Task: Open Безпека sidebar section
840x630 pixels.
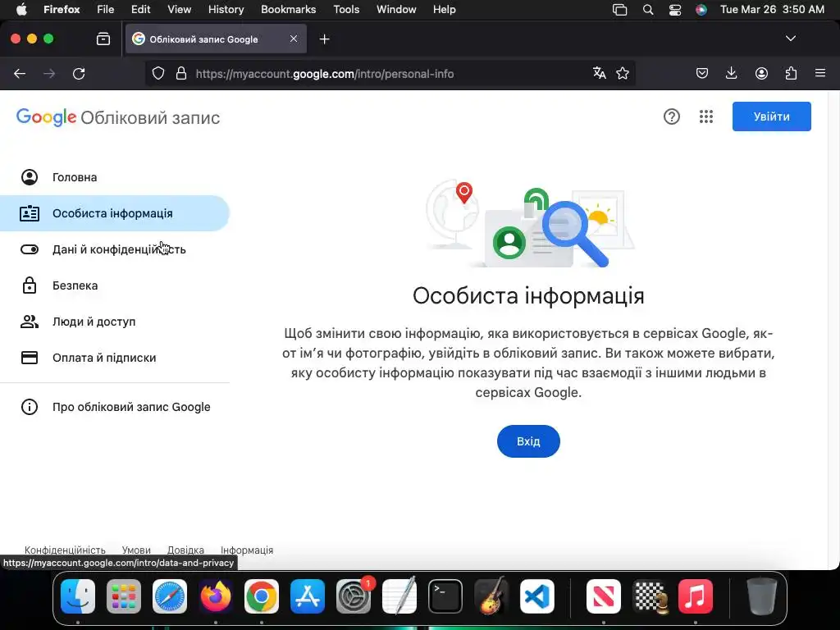Action: click(115, 285)
